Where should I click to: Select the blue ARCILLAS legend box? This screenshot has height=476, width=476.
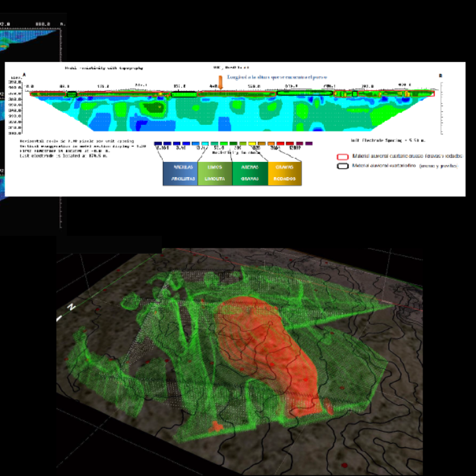[x=180, y=173]
